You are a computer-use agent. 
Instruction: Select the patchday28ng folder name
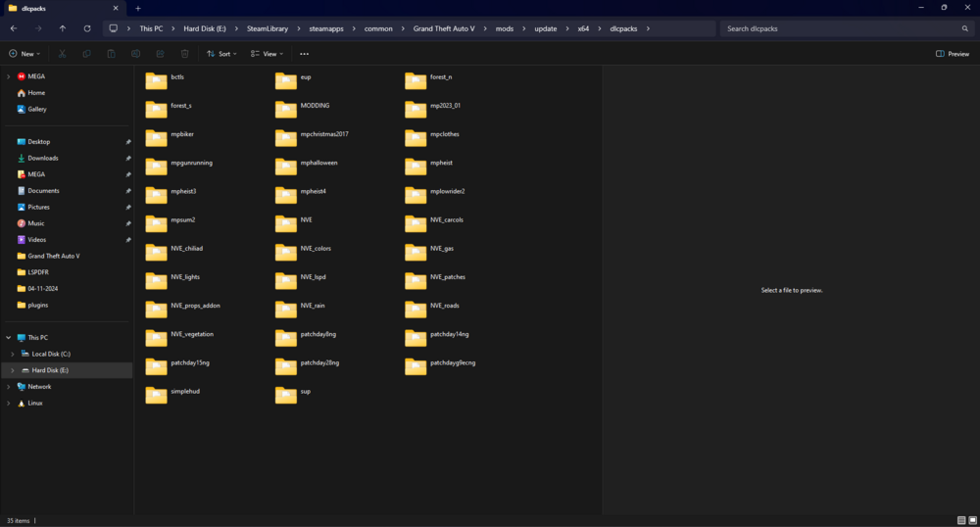coord(319,362)
